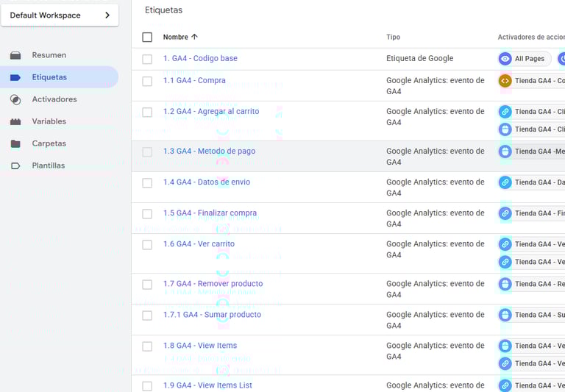The width and height of the screenshot is (565, 392).
Task: Click the trigger icon on Metodo de pago row
Action: point(505,152)
